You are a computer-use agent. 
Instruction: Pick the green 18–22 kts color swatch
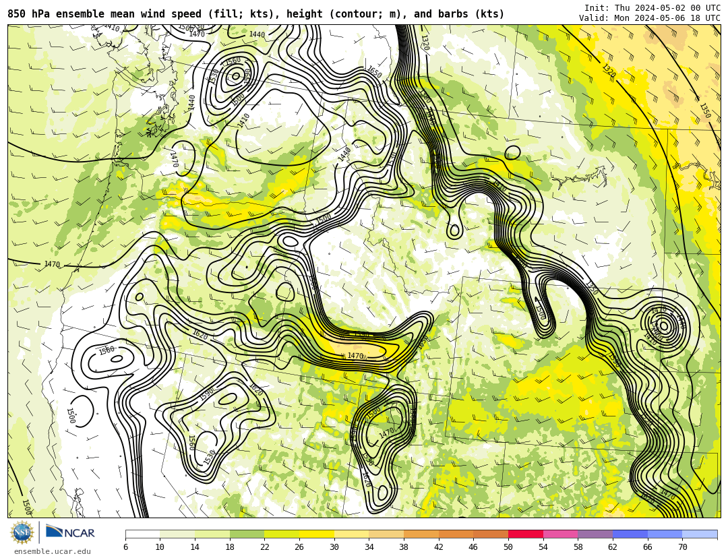247,534
